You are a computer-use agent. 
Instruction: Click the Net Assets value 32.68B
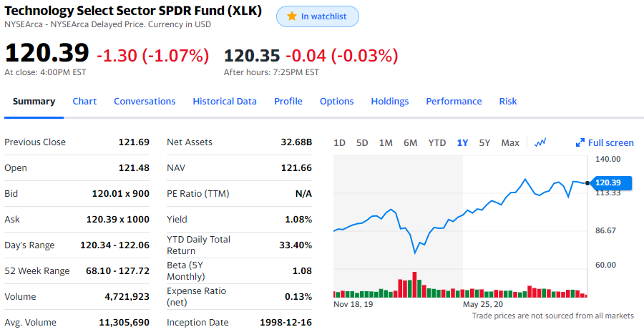pyautogui.click(x=296, y=142)
